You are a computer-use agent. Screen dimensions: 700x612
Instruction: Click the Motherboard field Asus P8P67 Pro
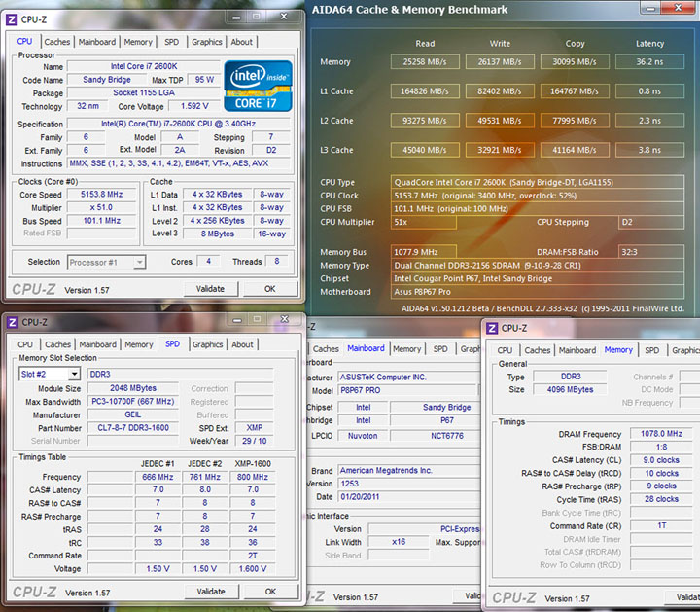(538, 292)
